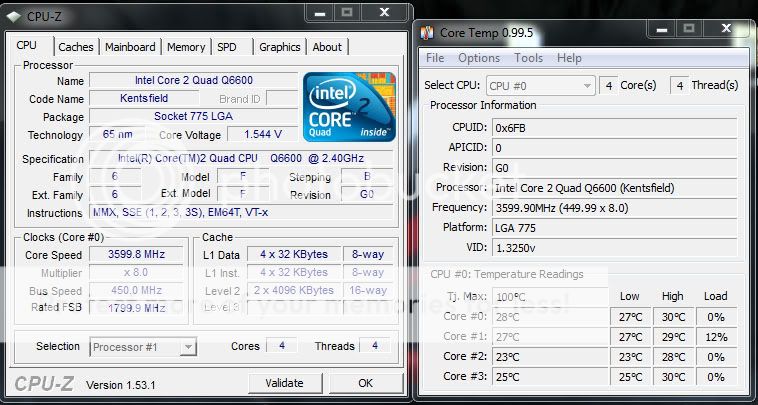Click the Threads count field in CPU-Z
The image size is (758, 405).
pyautogui.click(x=375, y=346)
